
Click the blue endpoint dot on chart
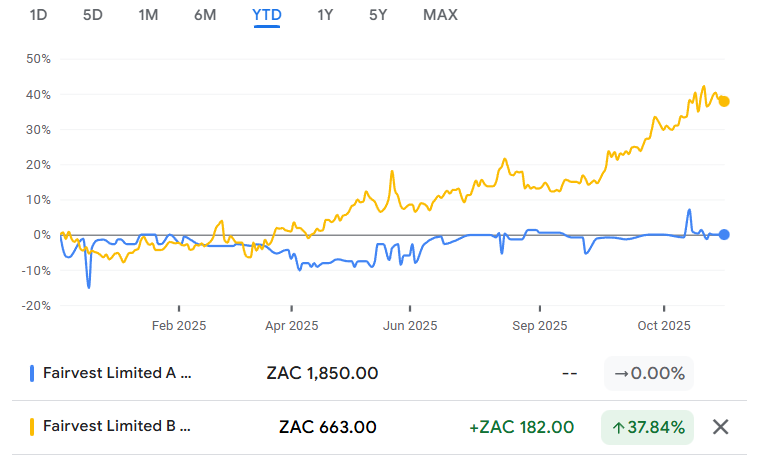[724, 234]
